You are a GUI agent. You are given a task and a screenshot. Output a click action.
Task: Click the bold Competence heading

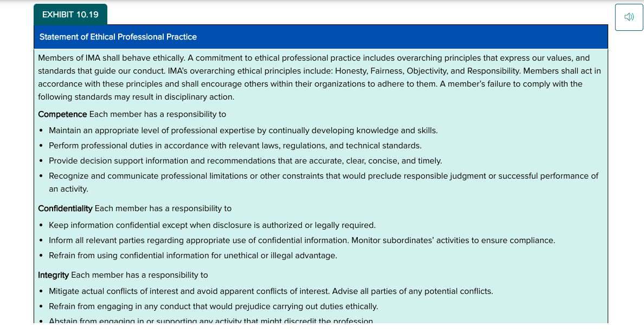(62, 114)
